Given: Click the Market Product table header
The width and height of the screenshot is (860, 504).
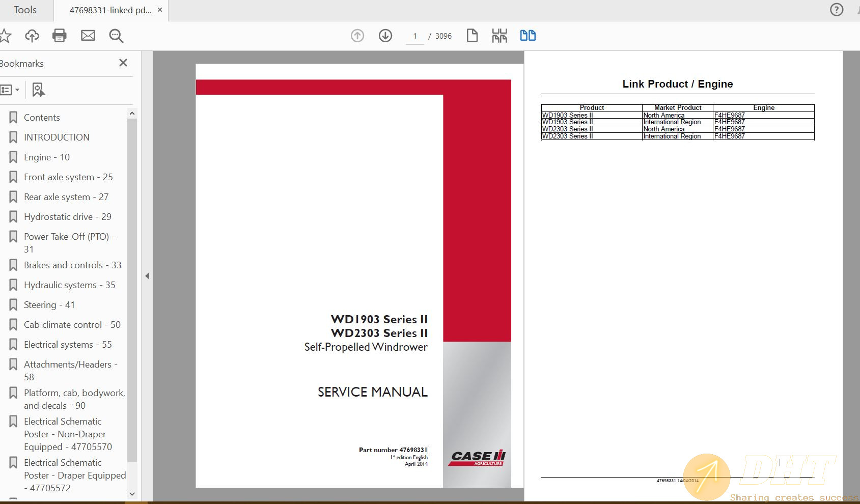Looking at the screenshot, I should tap(678, 107).
